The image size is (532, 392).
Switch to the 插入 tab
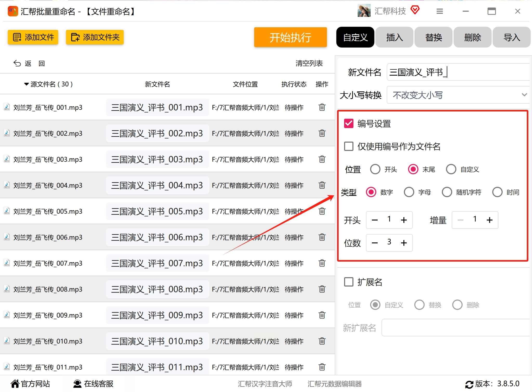(394, 37)
